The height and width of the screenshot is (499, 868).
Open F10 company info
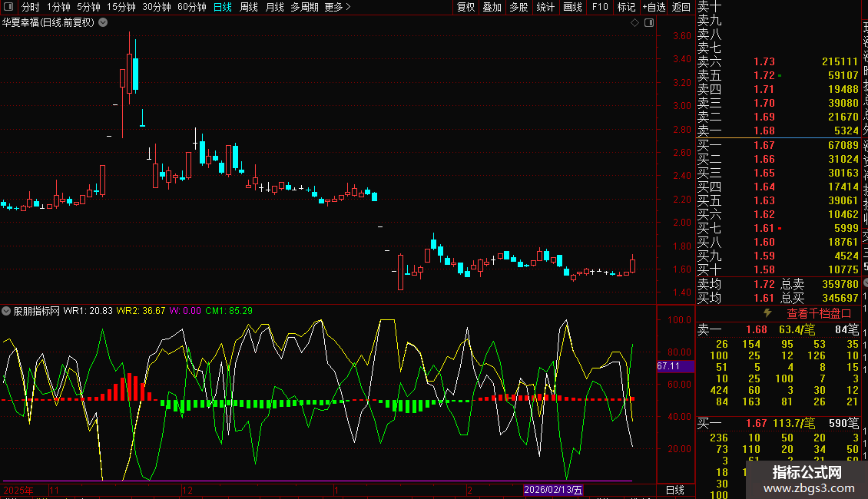click(x=600, y=7)
